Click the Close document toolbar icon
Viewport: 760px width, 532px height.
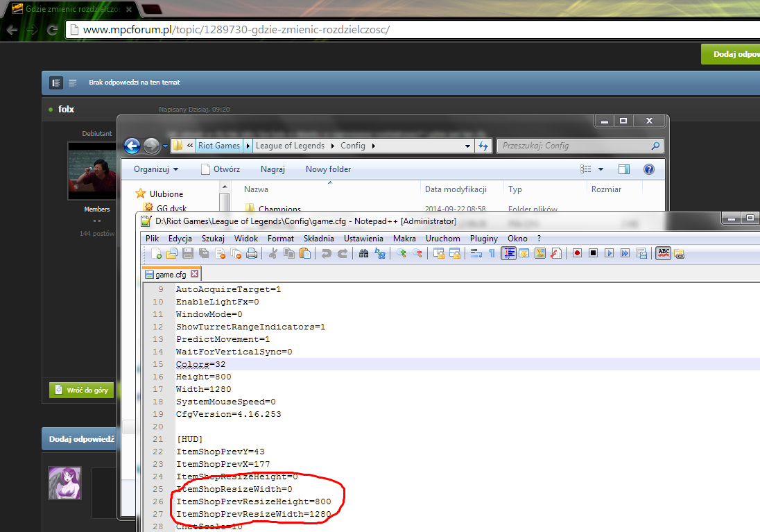220,253
